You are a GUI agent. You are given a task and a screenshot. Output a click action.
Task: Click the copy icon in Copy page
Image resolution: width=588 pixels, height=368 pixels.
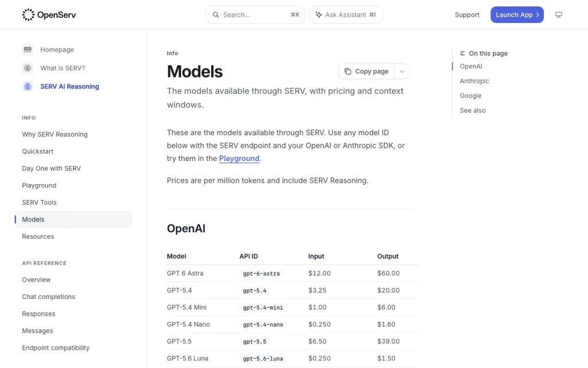tap(347, 71)
